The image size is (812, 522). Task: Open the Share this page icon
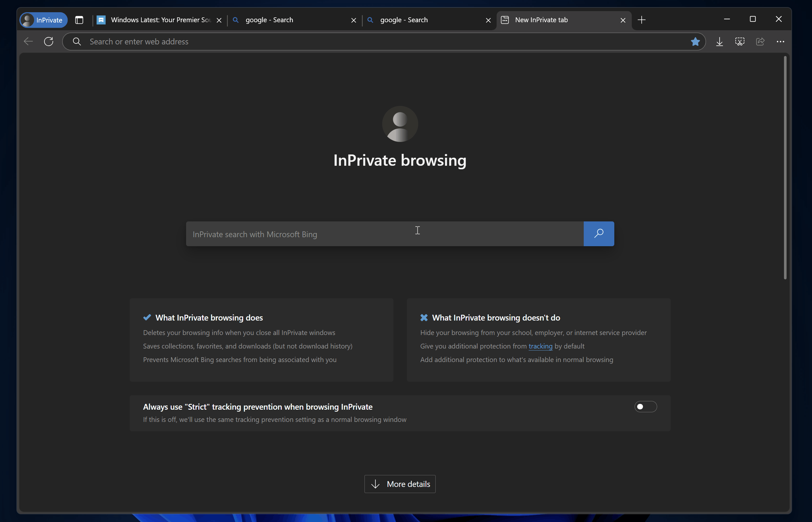tap(760, 41)
